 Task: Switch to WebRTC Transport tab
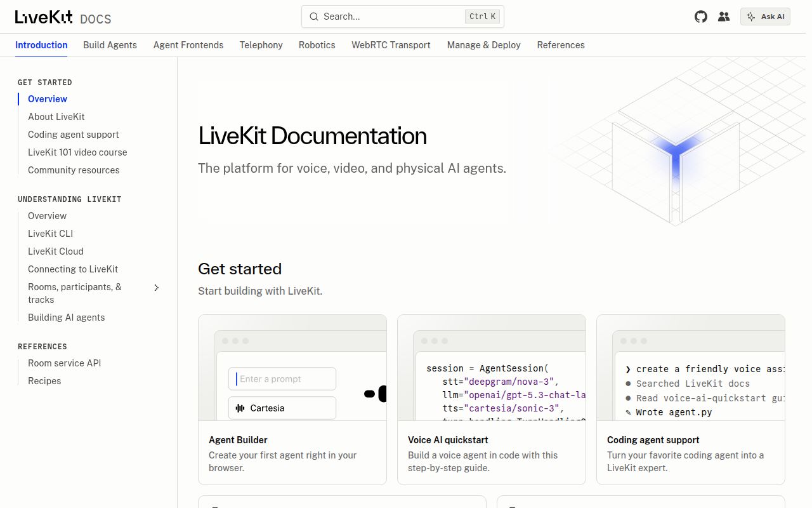coord(391,45)
